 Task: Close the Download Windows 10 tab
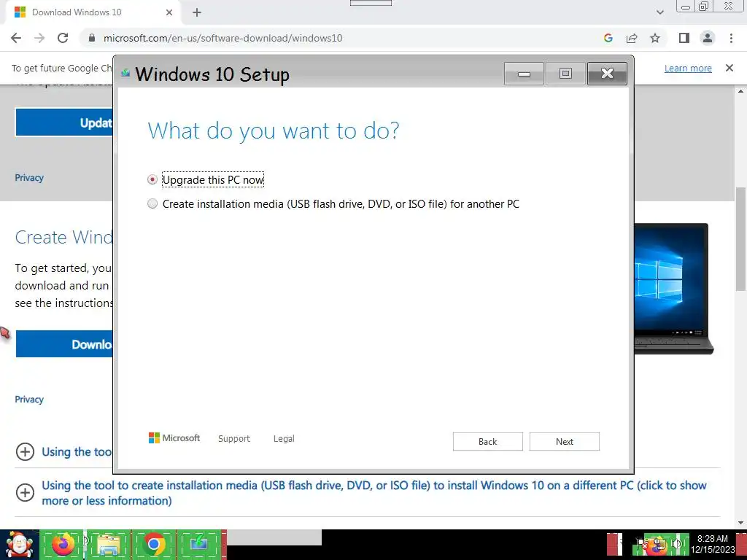[x=169, y=12]
